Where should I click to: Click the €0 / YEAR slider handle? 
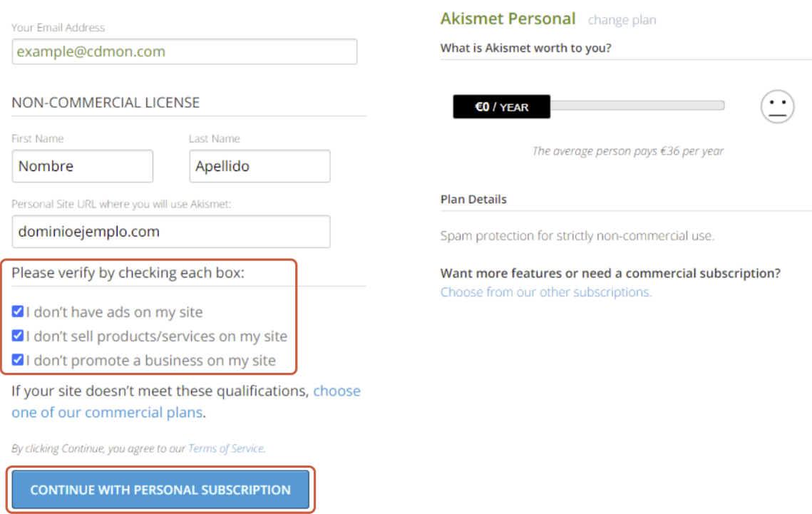[501, 107]
